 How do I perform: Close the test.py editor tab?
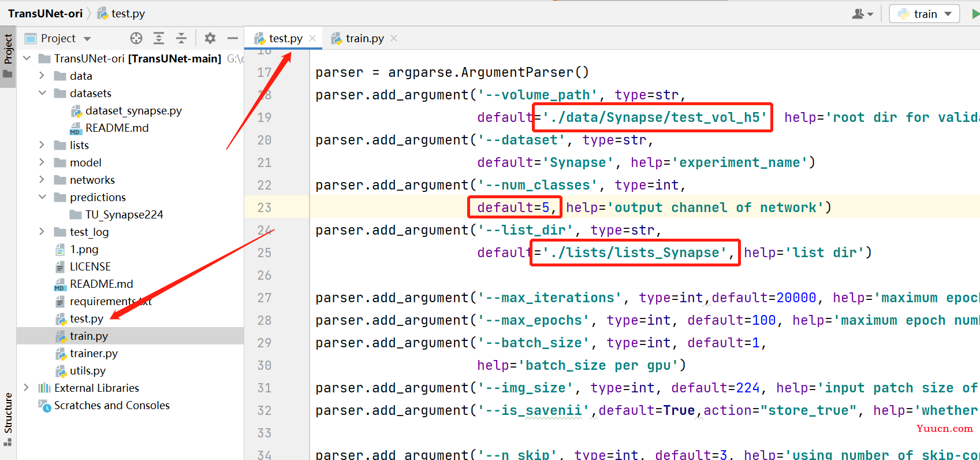pyautogui.click(x=312, y=38)
